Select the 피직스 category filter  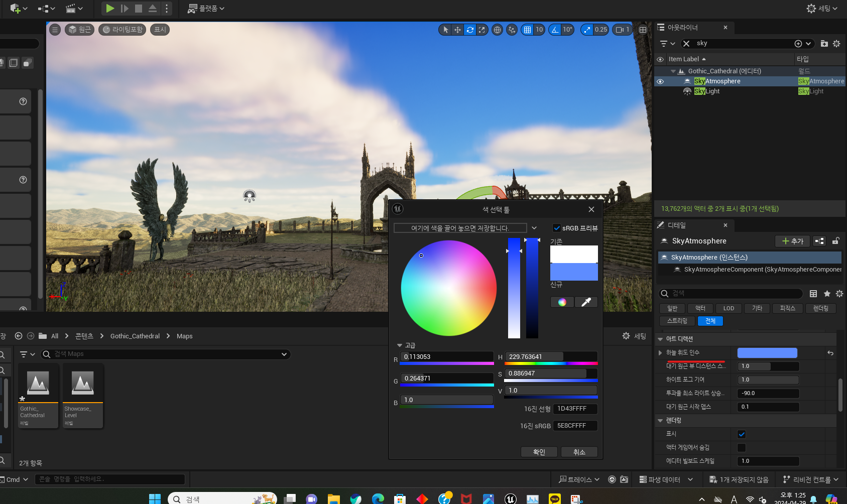788,308
